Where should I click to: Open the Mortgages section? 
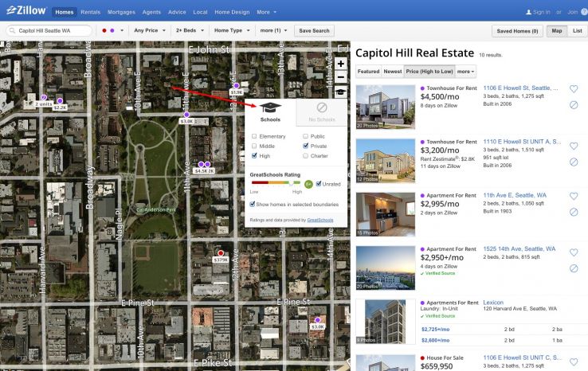(121, 12)
